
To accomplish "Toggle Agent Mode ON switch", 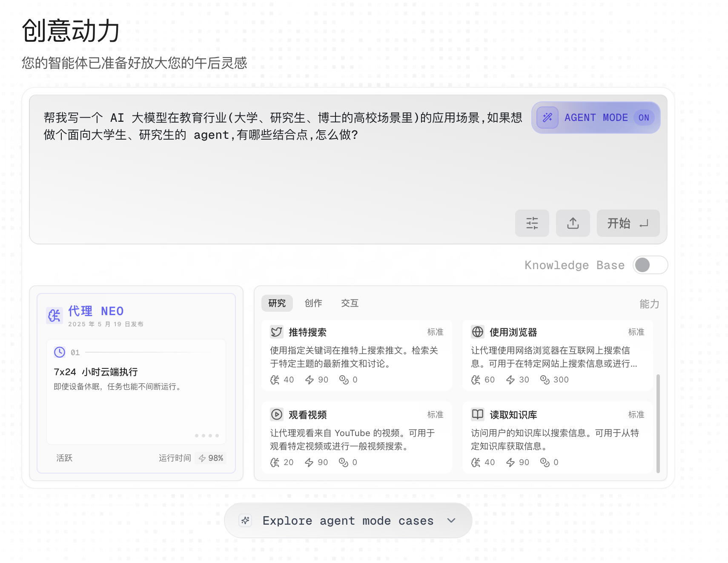I will (644, 118).
